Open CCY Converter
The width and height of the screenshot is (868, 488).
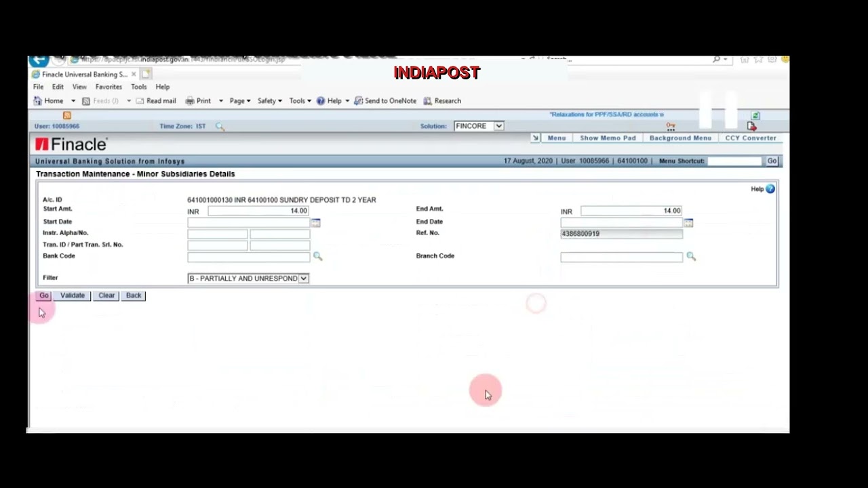[751, 138]
